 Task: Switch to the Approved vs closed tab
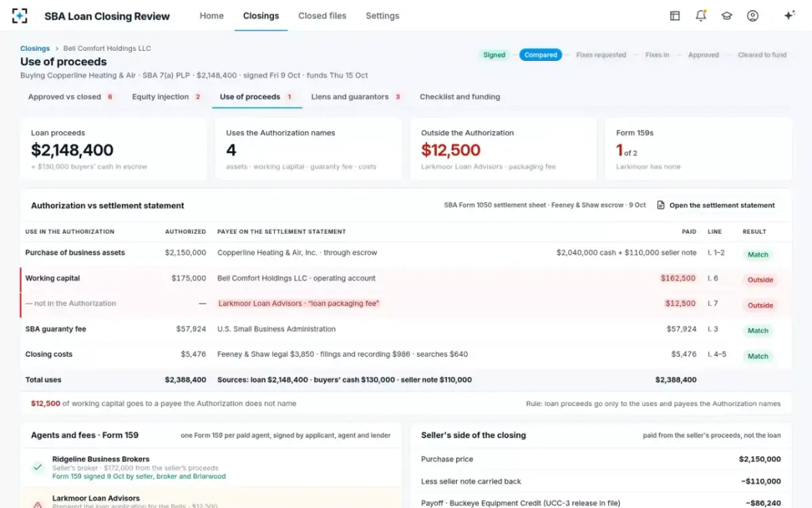click(70, 97)
